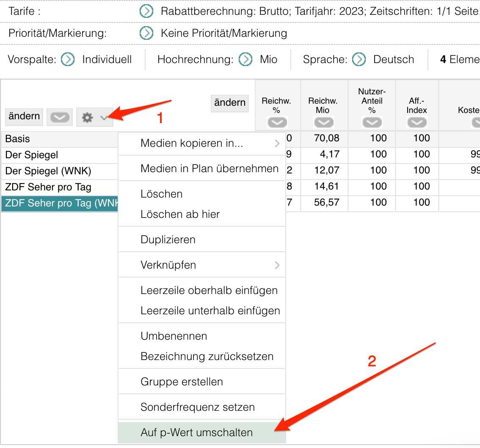480x448 pixels.
Task: Click the circled arrow icon beside Tarife
Action: point(146,11)
